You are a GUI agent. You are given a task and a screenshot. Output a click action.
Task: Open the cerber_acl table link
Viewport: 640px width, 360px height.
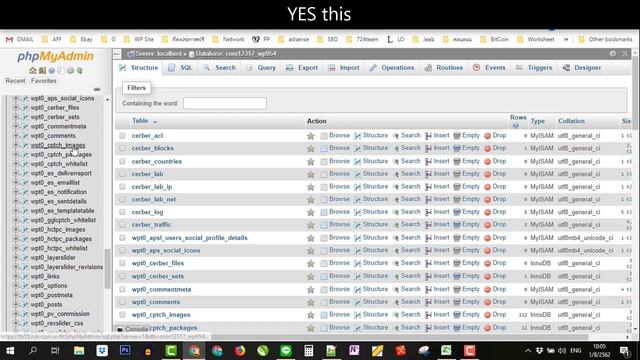(x=147, y=136)
